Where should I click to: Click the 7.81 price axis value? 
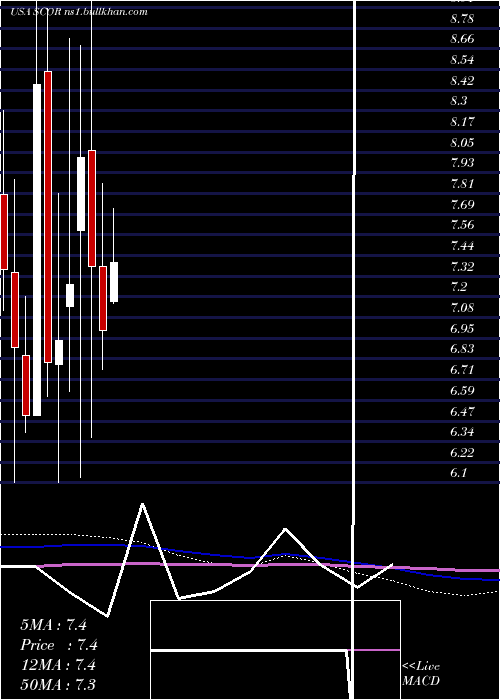(x=462, y=183)
